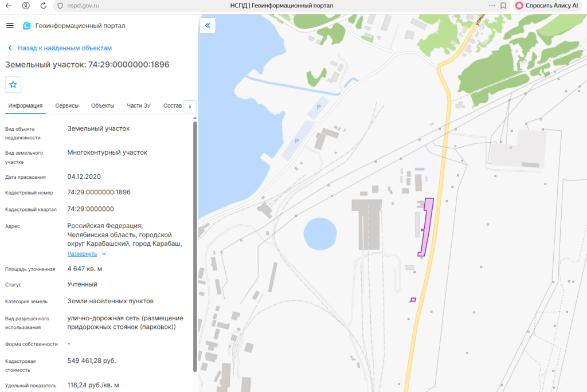587x392 pixels.
Task: Open browser three-dots page menu
Action: 492,6
